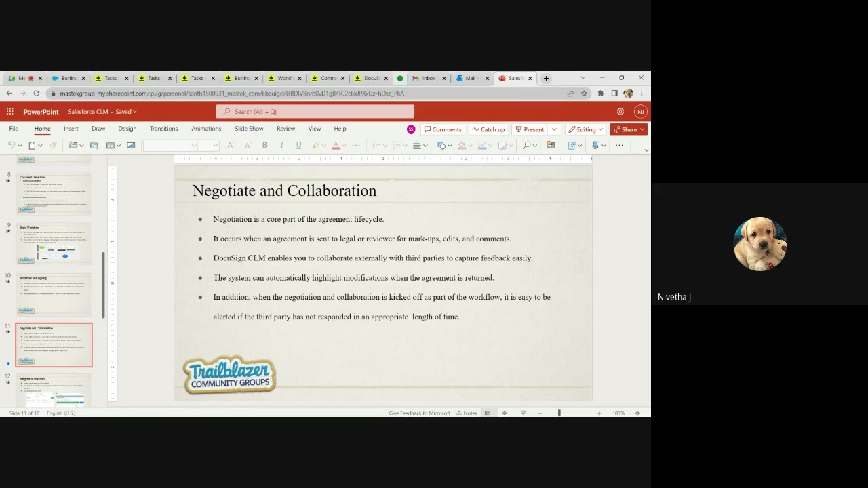This screenshot has width=868, height=488.
Task: Expand the Numbering dropdown arrow
Action: pyautogui.click(x=406, y=146)
